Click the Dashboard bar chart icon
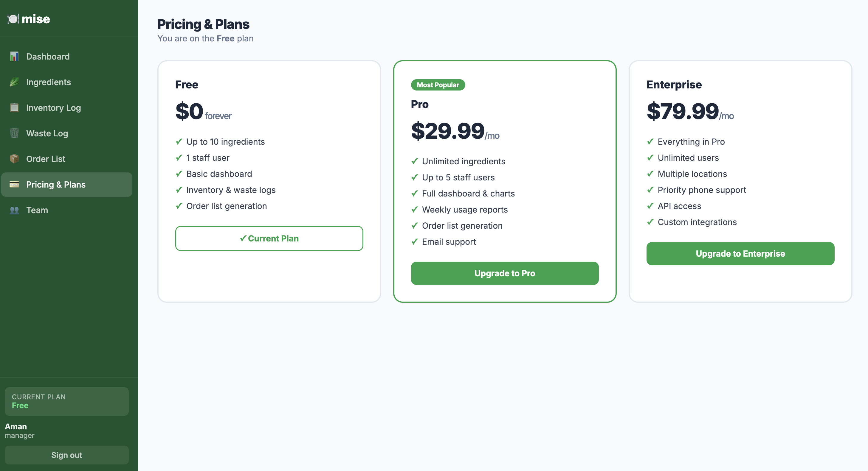This screenshot has height=471, width=868. (14, 57)
